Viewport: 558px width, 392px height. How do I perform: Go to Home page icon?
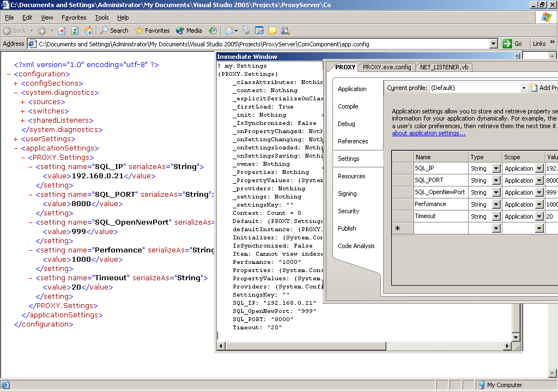tap(88, 31)
